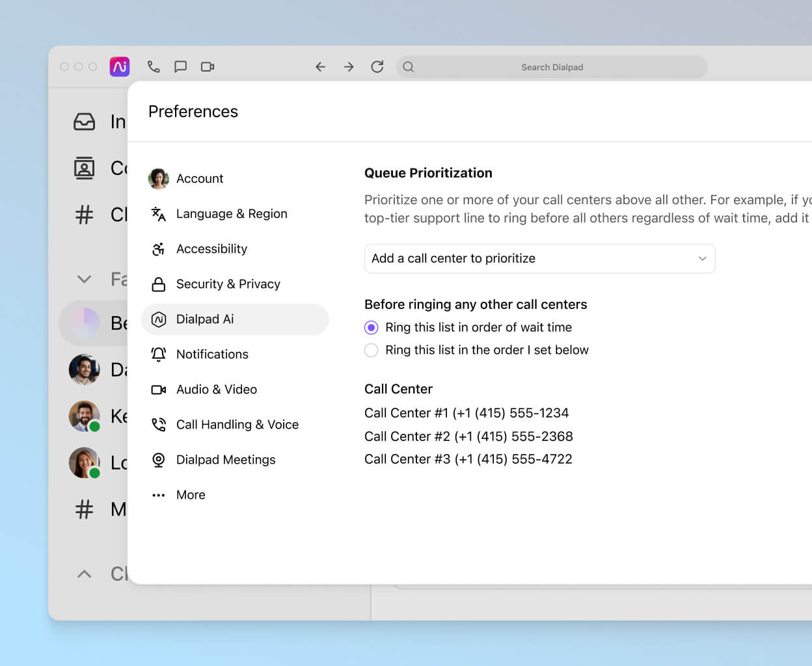
Task: Expand the collapsed section at sidebar bottom
Action: [x=84, y=574]
